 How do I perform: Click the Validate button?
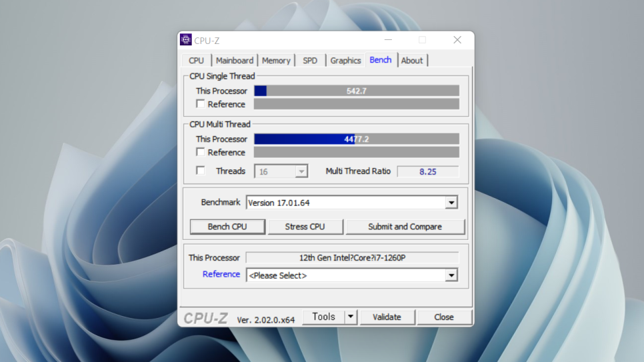tap(387, 317)
